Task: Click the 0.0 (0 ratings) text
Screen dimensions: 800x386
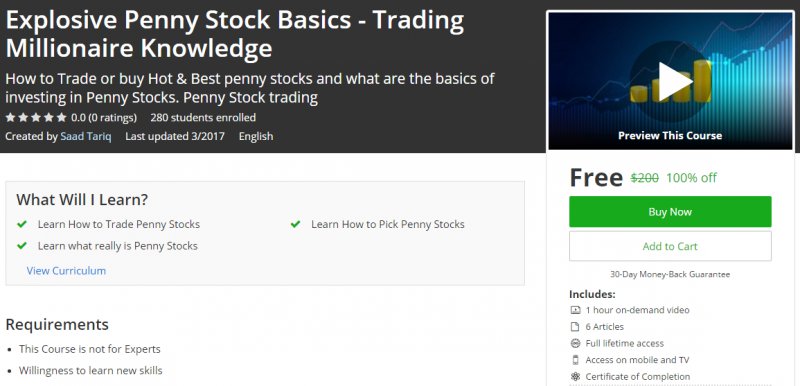Action: coord(104,118)
